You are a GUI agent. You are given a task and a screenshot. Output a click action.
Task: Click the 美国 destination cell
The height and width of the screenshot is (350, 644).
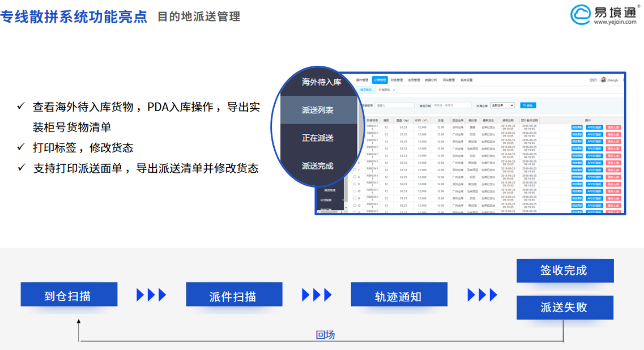(473, 127)
